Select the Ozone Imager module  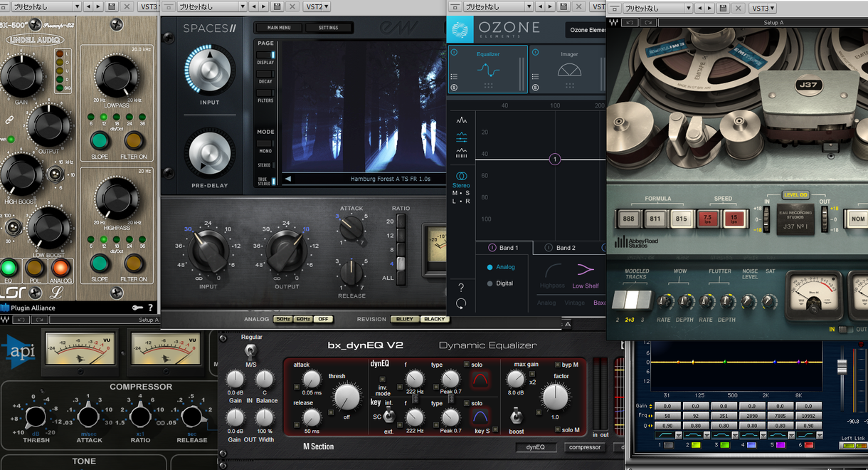pos(568,70)
